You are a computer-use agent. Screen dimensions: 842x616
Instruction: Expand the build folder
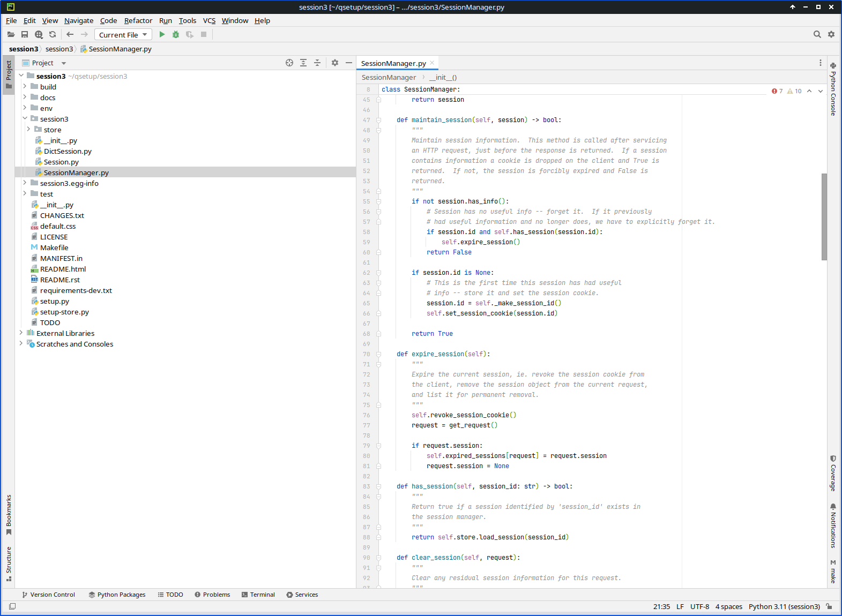click(25, 86)
